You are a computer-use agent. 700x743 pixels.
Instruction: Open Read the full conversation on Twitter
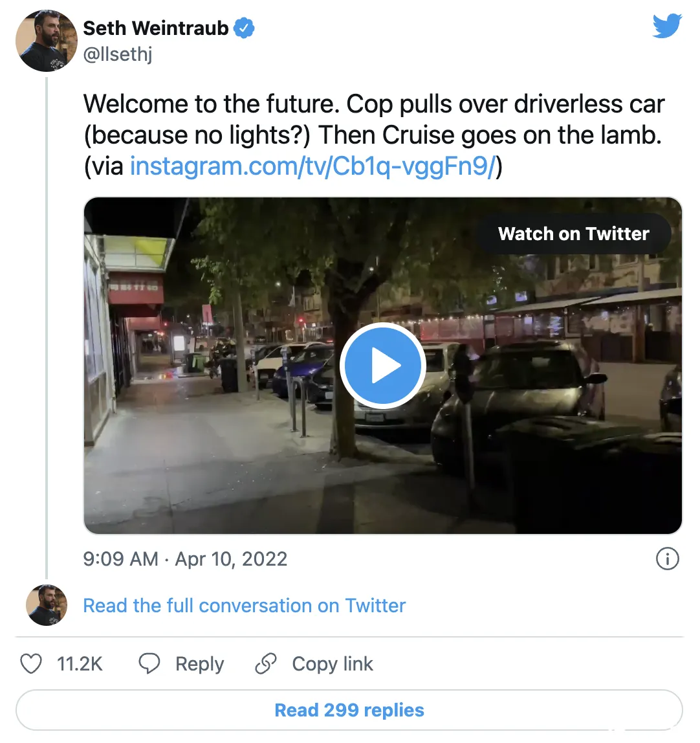click(244, 606)
